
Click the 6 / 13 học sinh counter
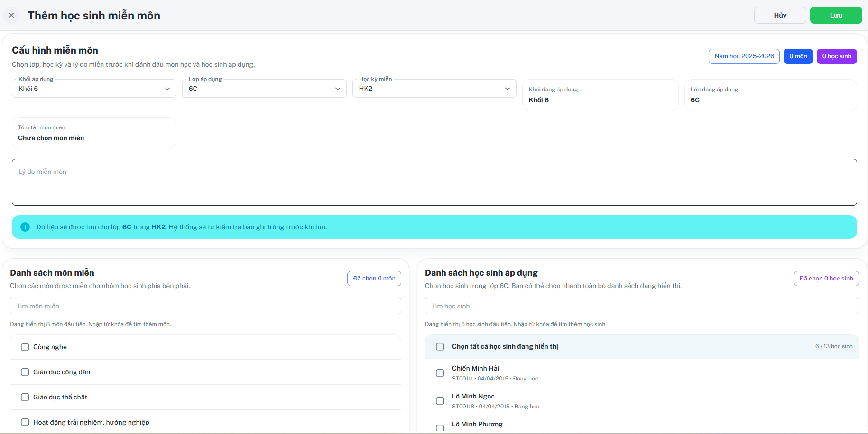click(834, 346)
